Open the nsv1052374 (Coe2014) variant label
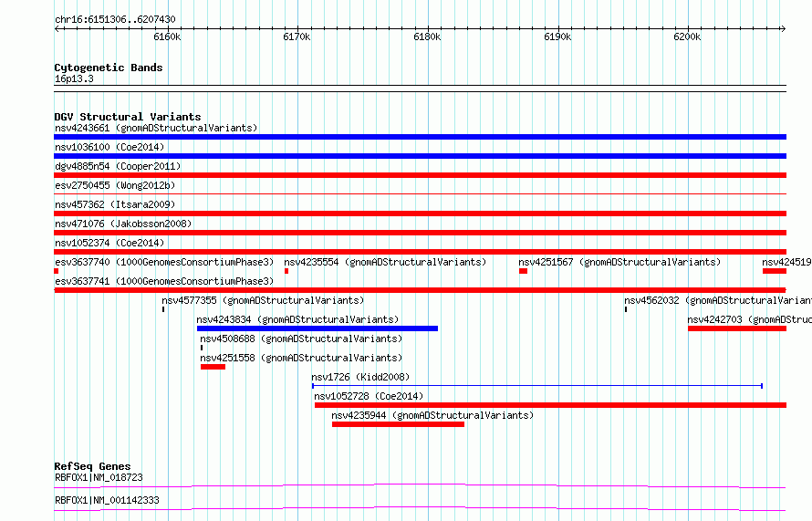The image size is (812, 521). coord(109,243)
